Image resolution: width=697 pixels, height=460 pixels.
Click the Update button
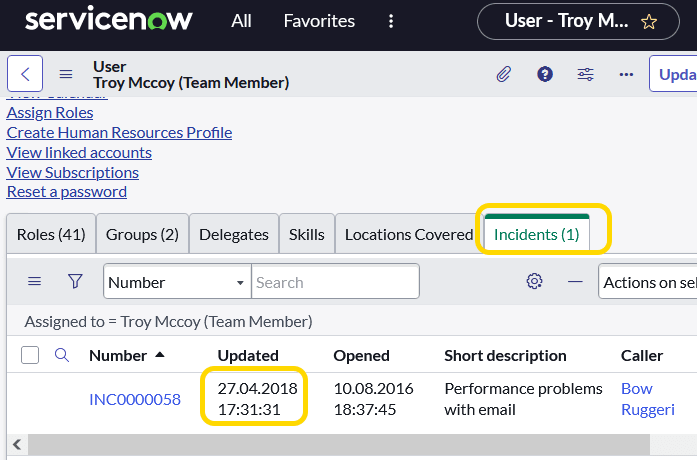[673, 74]
